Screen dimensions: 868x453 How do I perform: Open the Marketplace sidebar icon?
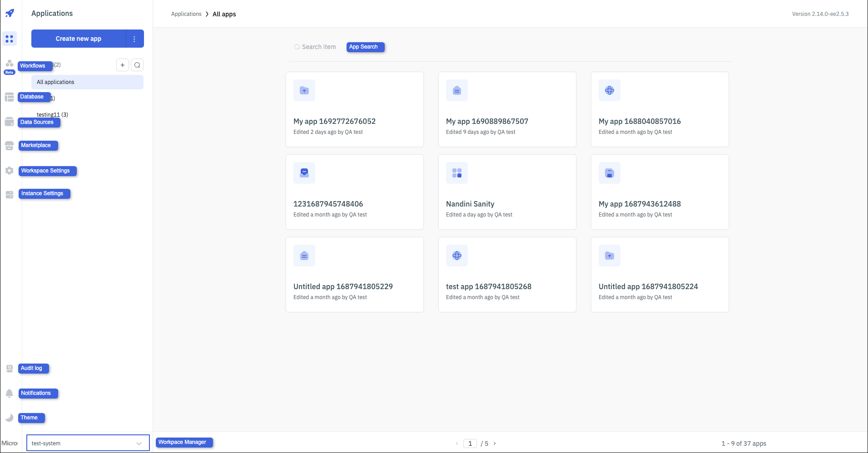(10, 146)
